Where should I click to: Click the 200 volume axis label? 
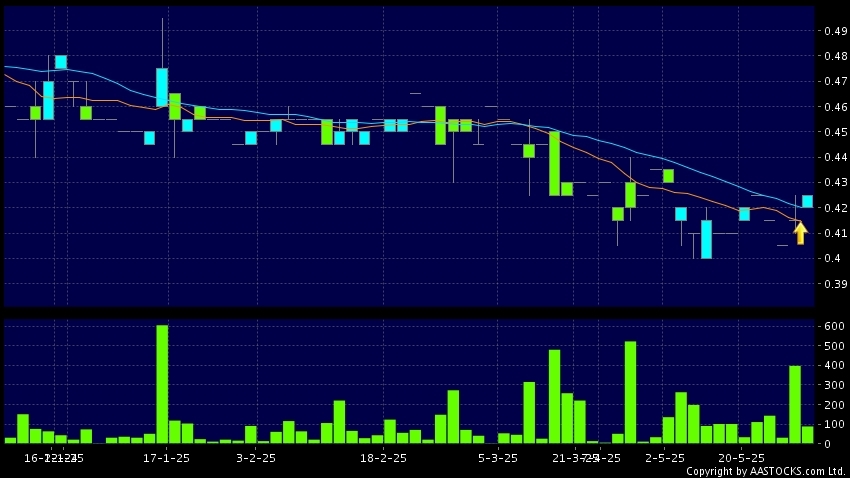coord(834,405)
